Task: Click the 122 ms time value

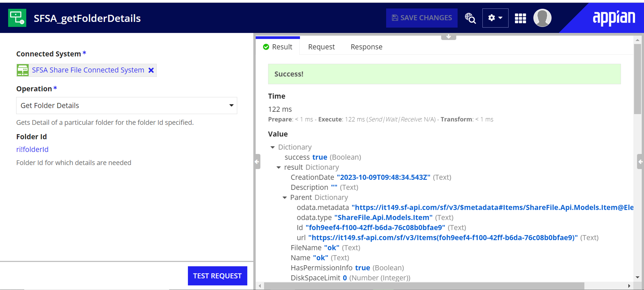Action: pyautogui.click(x=280, y=109)
